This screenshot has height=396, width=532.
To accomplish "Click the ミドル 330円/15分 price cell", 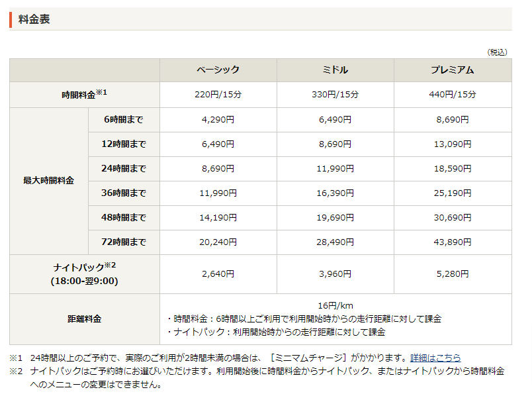I will (335, 95).
